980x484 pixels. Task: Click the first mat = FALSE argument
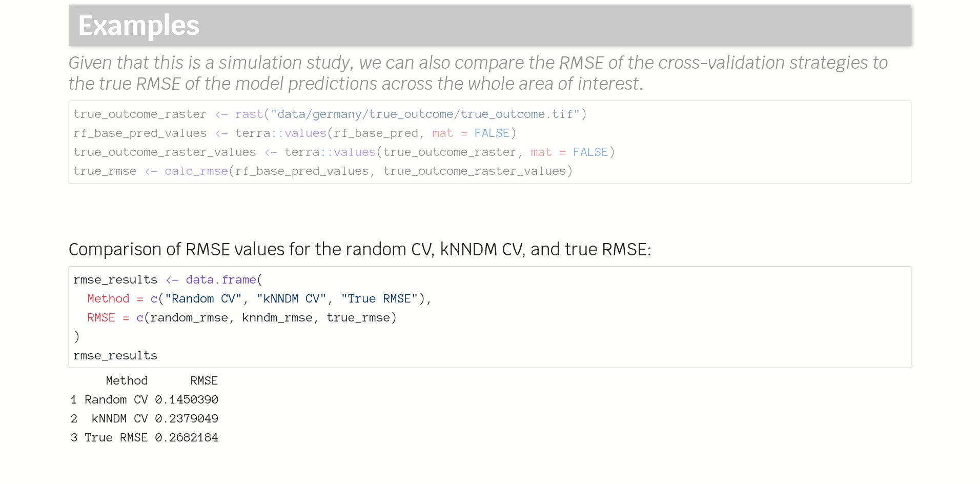tap(471, 133)
